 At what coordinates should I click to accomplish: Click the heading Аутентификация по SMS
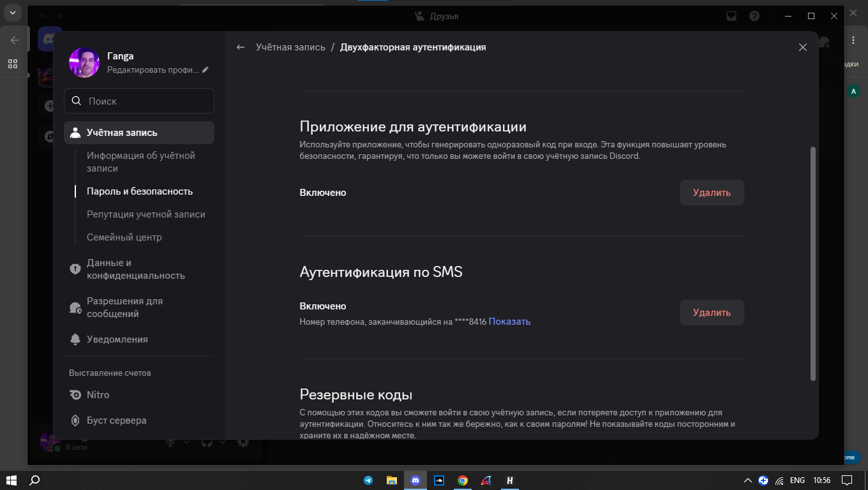click(381, 272)
